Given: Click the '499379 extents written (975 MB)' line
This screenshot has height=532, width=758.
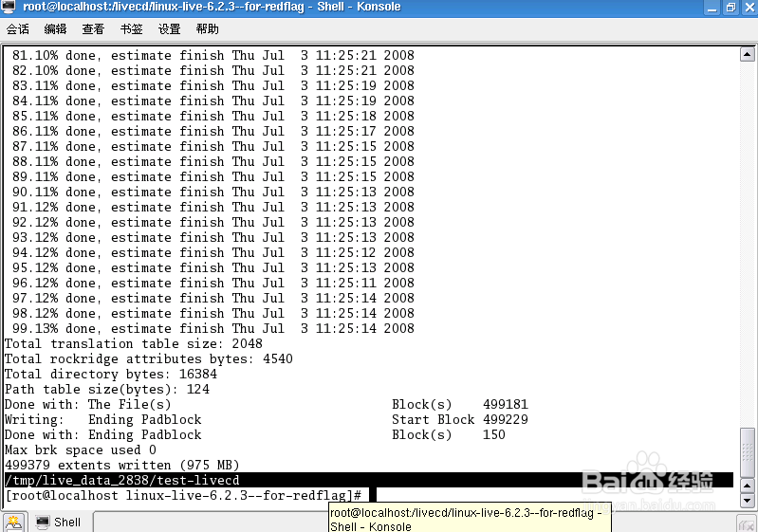Looking at the screenshot, I should pos(121,466).
